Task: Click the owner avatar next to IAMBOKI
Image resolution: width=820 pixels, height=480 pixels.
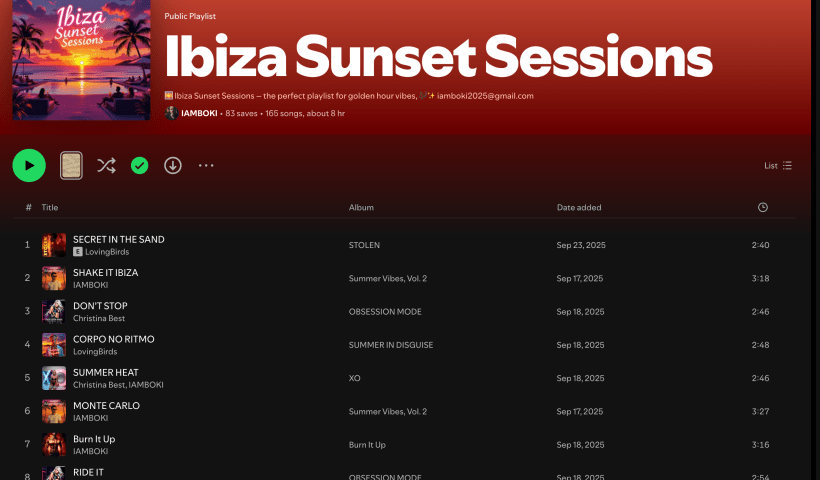Action: click(x=171, y=113)
